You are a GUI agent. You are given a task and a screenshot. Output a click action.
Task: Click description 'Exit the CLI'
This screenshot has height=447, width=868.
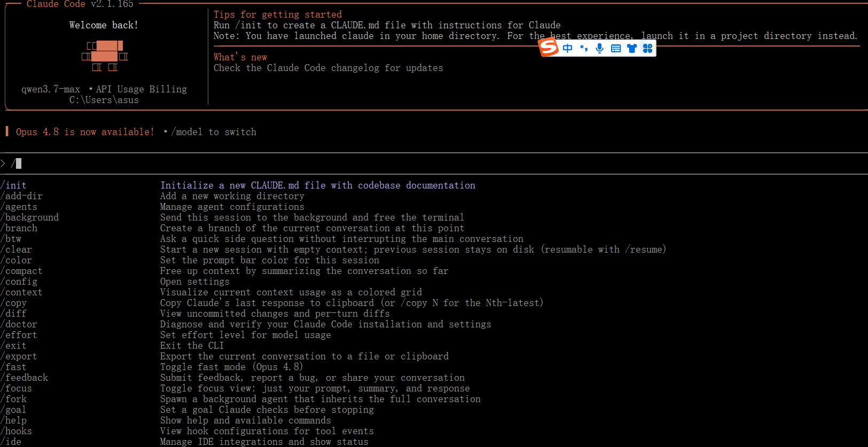point(192,346)
